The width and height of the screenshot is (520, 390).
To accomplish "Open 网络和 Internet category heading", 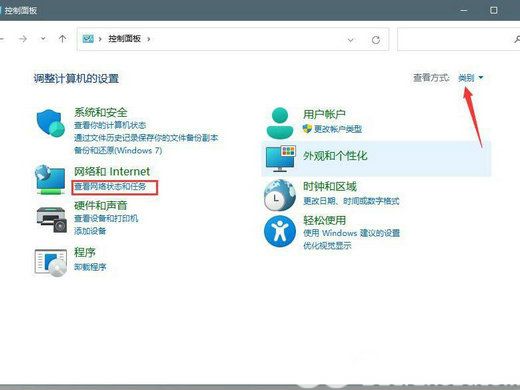I will (112, 171).
